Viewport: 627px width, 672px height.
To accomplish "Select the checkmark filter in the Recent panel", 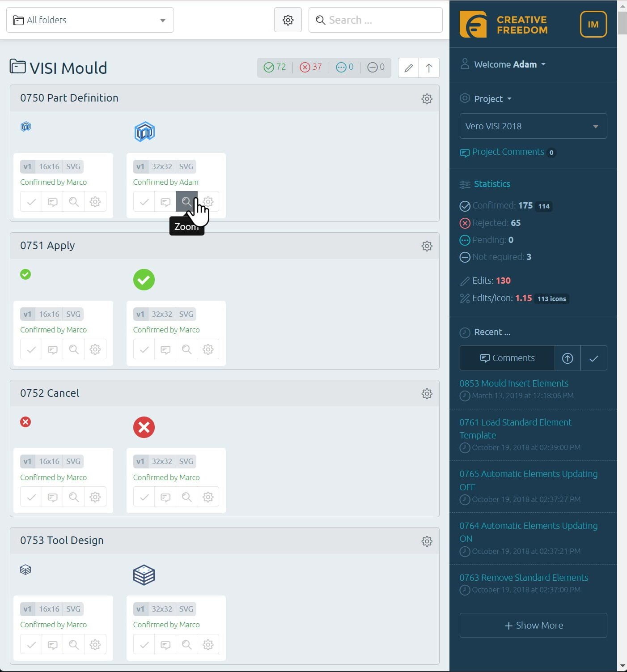I will 594,358.
